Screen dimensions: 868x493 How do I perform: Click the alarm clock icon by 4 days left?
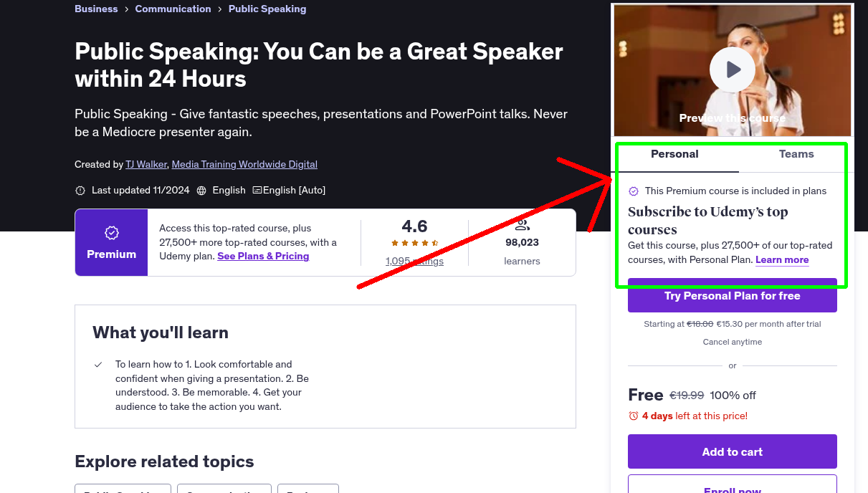[x=633, y=416]
